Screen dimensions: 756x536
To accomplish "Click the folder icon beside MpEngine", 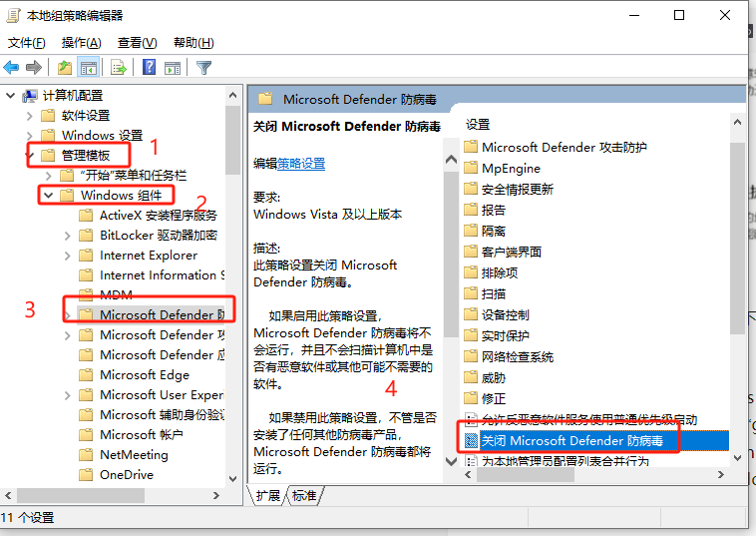I will [x=471, y=168].
